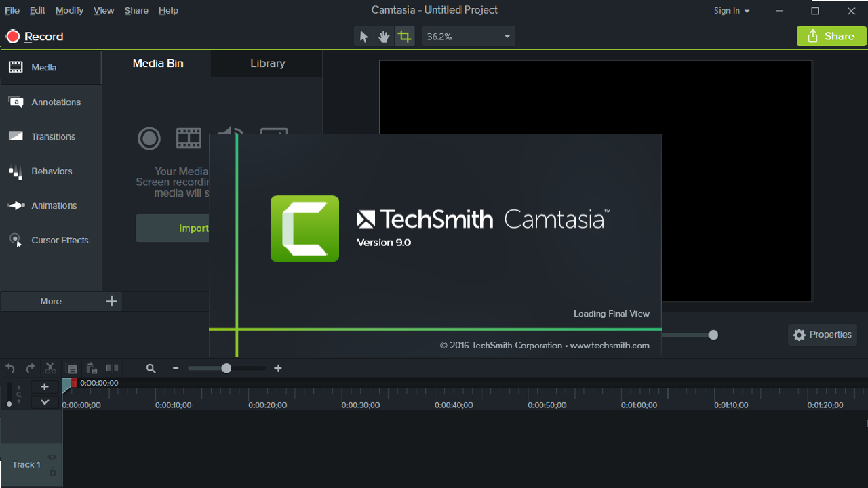Open the Share menu in menu bar

click(x=136, y=11)
